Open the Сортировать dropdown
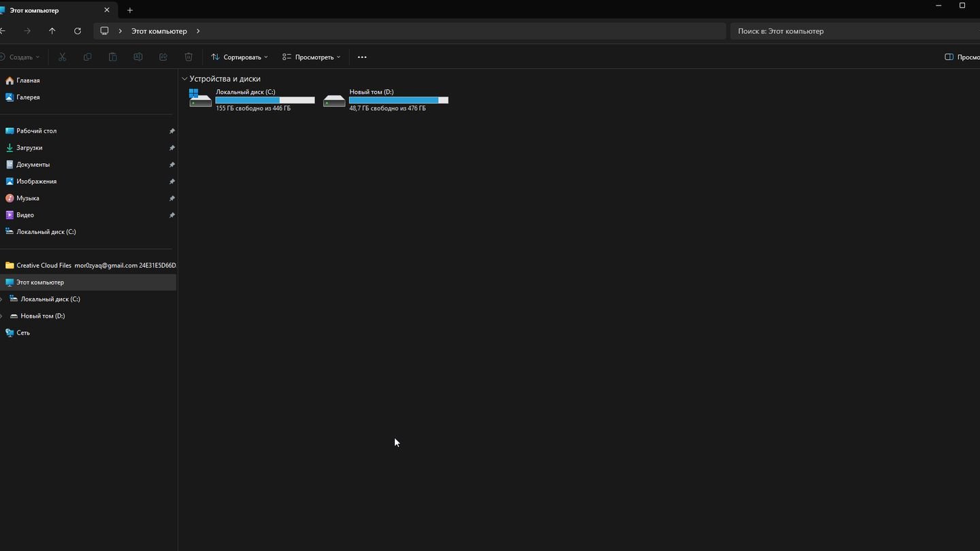980x551 pixels. 240,57
